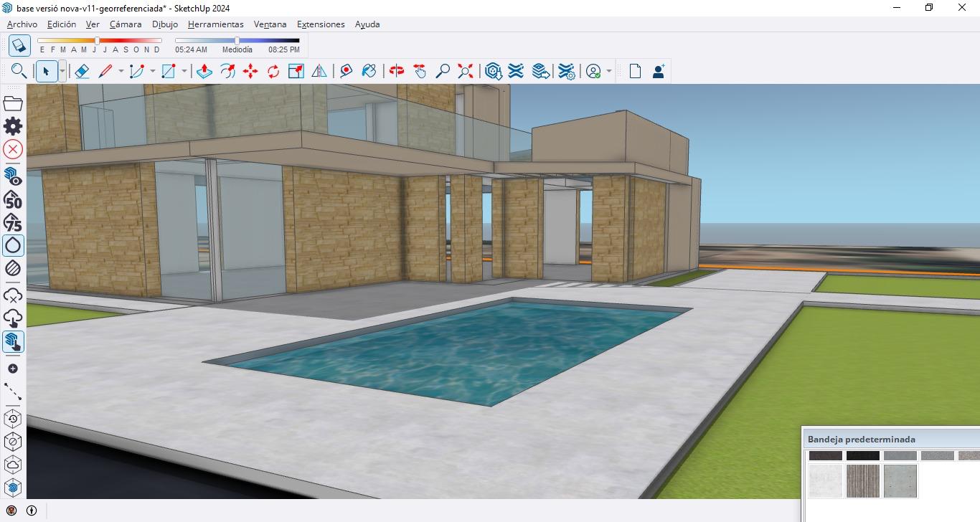Image resolution: width=980 pixels, height=522 pixels.
Task: Expand the Select tool dropdown arrow
Action: pos(62,71)
